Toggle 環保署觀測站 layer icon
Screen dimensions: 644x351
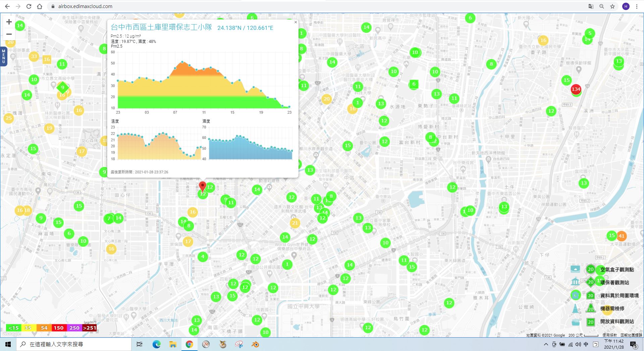(575, 282)
